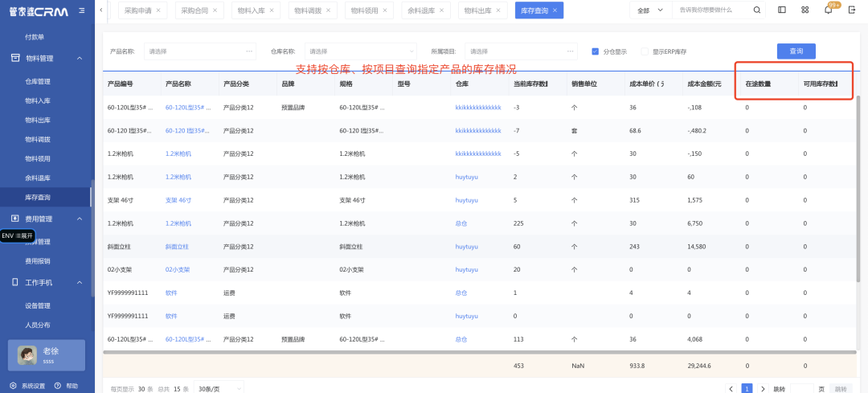
Task: Click the page jump number field
Action: click(801, 389)
